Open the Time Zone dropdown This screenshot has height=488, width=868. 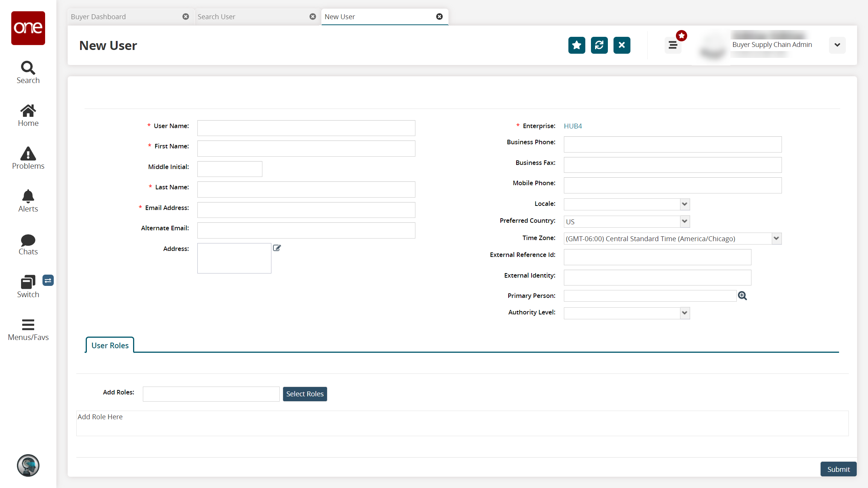click(776, 239)
